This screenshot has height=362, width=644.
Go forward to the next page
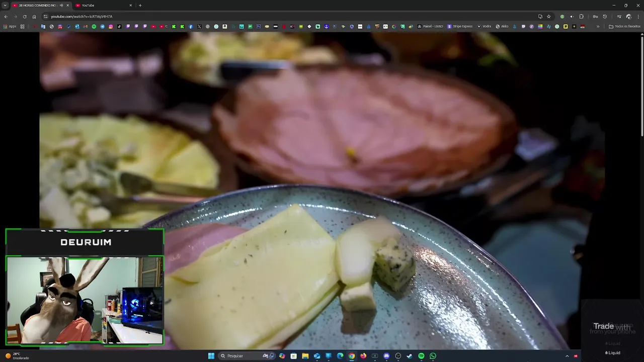pos(15,16)
